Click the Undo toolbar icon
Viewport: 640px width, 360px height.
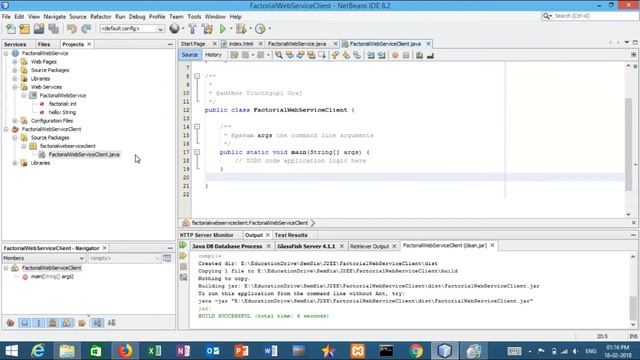pyautogui.click(x=72, y=29)
